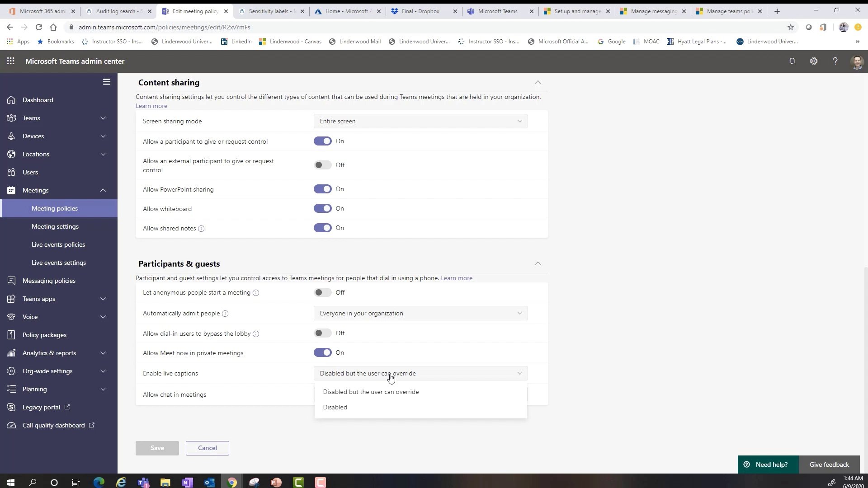The image size is (868, 488).
Task: Click the Legacy portal icon
Action: [x=11, y=407]
